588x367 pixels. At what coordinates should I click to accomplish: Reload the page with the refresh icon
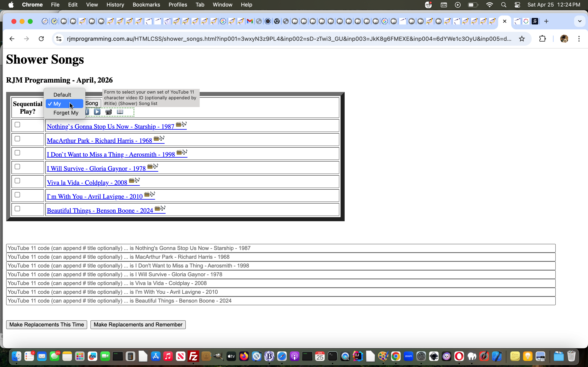[x=41, y=39]
